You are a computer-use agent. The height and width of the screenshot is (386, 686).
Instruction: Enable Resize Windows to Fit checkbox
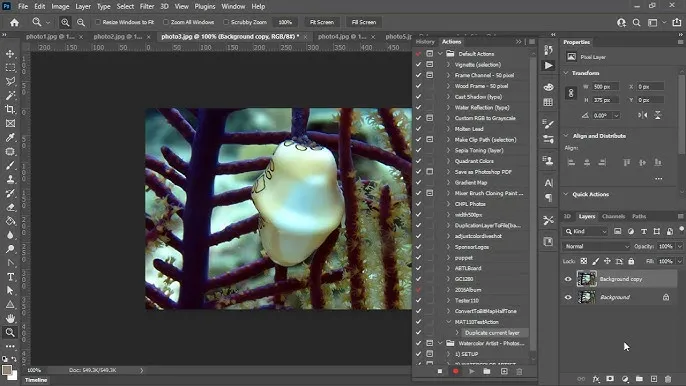[98, 22]
